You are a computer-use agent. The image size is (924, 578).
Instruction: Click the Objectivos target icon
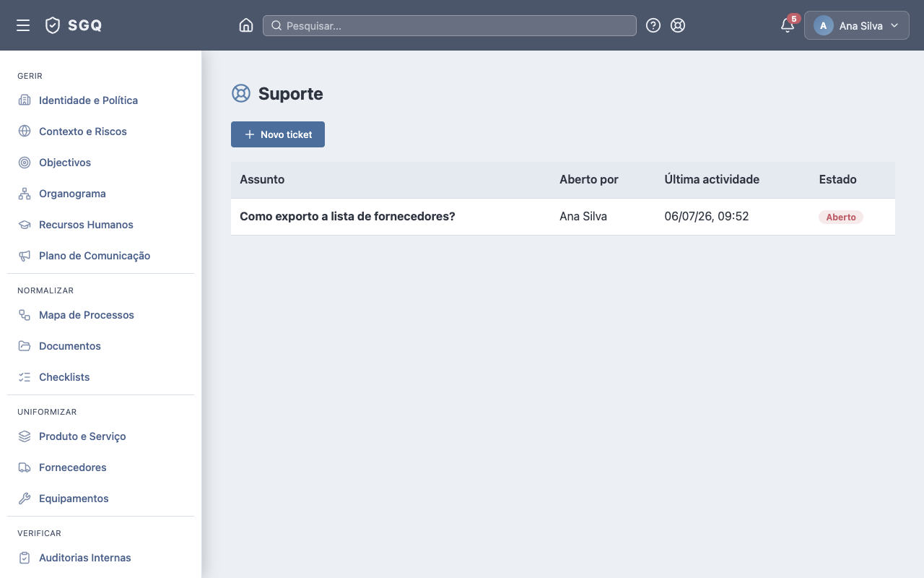[25, 163]
